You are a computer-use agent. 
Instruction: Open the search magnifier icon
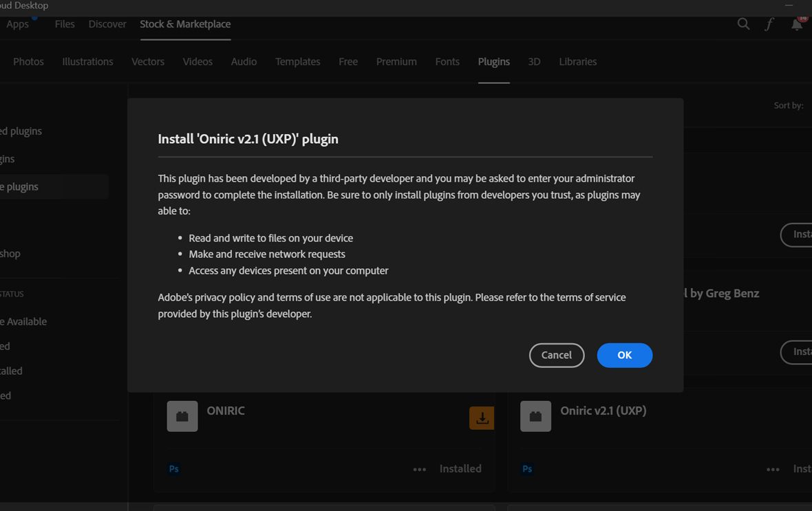[743, 24]
